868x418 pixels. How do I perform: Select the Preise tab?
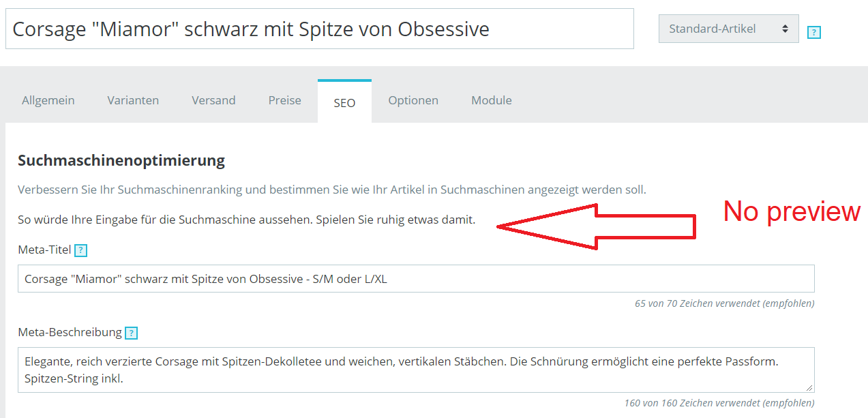[x=284, y=100]
